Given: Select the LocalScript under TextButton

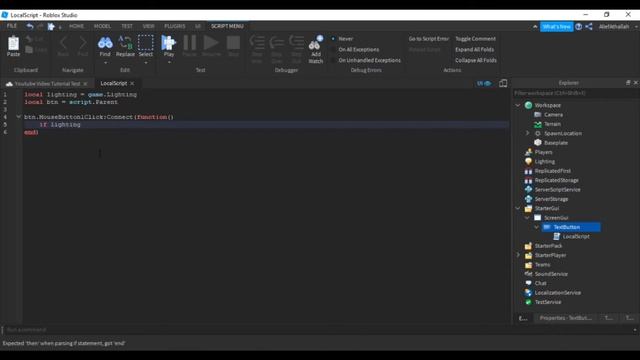Looking at the screenshot, I should [576, 236].
